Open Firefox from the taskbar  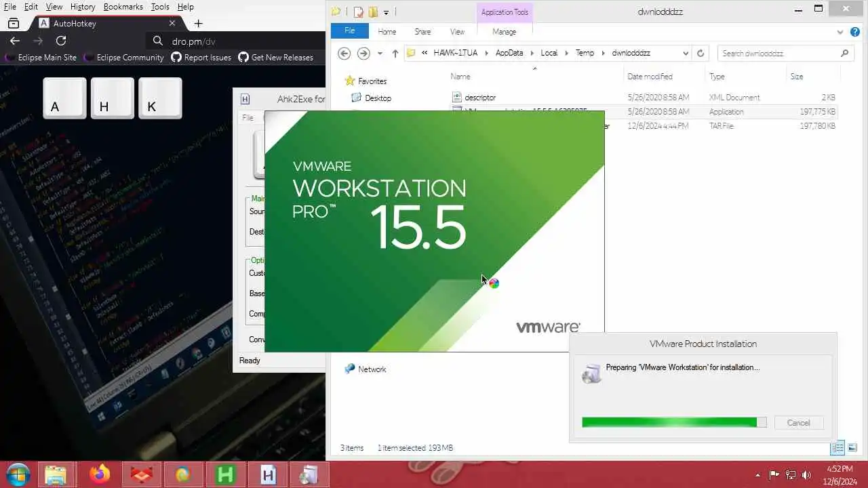point(99,474)
